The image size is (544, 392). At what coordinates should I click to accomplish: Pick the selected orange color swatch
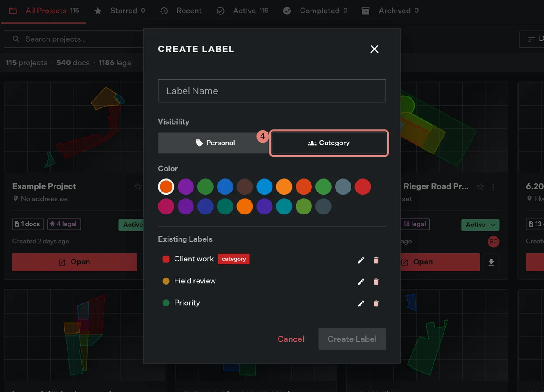(166, 187)
